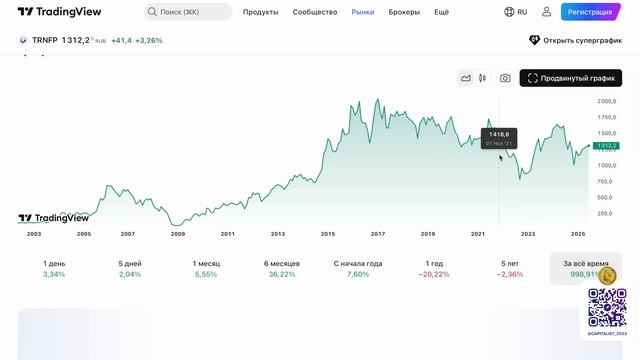Select the 5 дней range

pyautogui.click(x=130, y=269)
